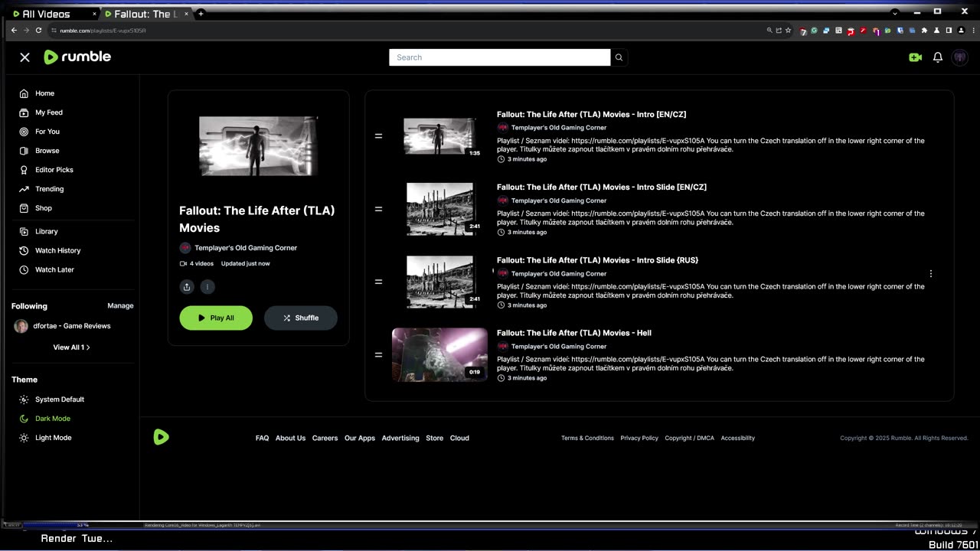Grab reorder handle for Intro Slide [EN/CZ] video
This screenshot has height=551, width=980.
tap(378, 209)
